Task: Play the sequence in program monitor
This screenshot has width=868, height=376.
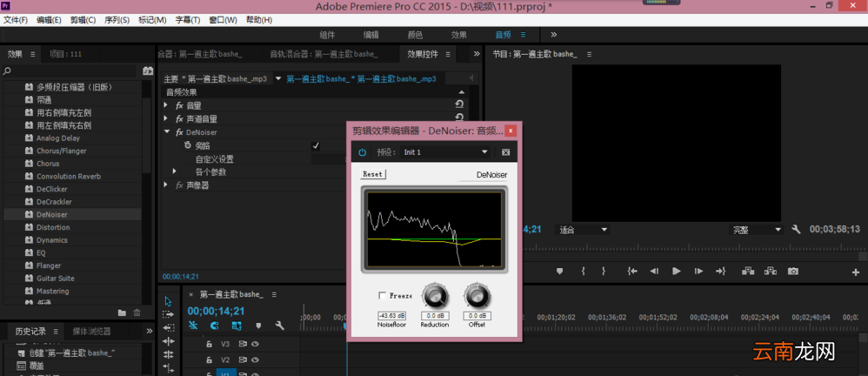Action: (676, 272)
